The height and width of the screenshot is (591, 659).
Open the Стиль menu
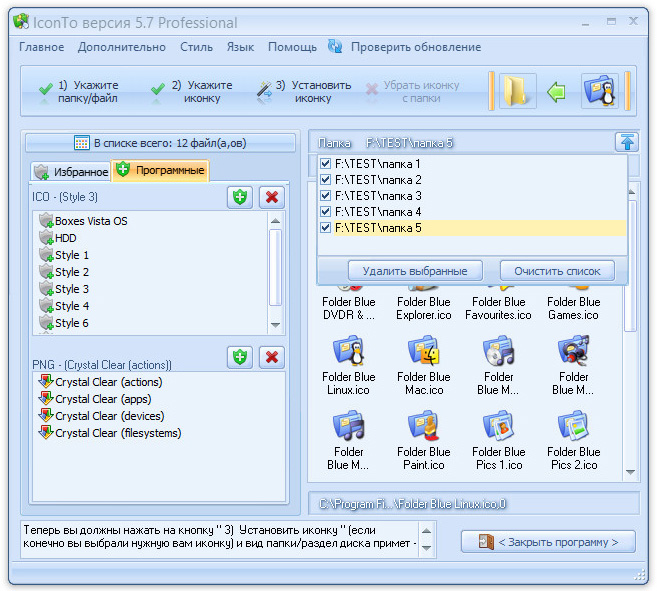(196, 47)
